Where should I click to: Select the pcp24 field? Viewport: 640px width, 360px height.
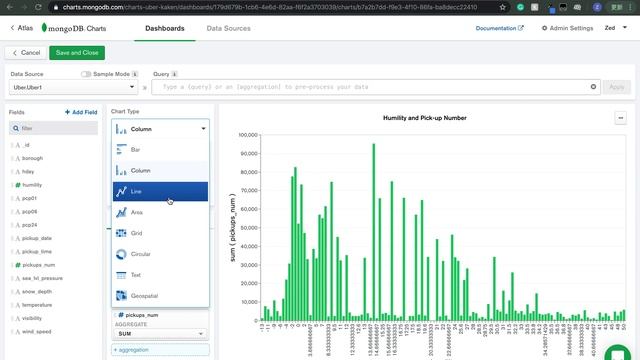point(29,225)
